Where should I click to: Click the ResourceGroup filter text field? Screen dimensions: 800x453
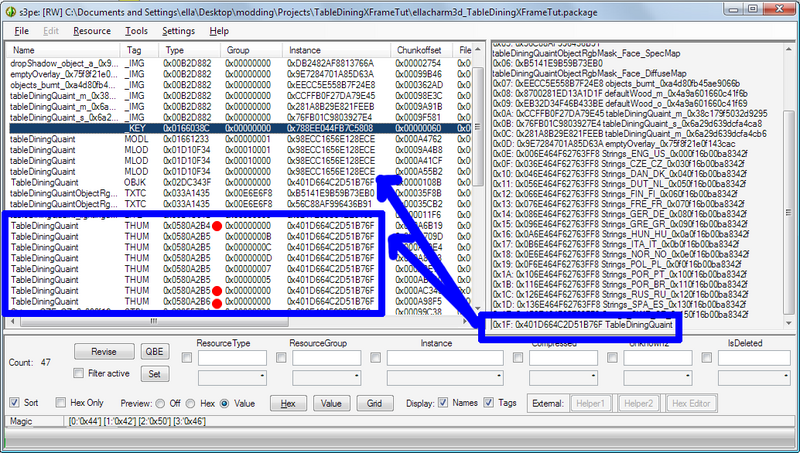[327, 358]
